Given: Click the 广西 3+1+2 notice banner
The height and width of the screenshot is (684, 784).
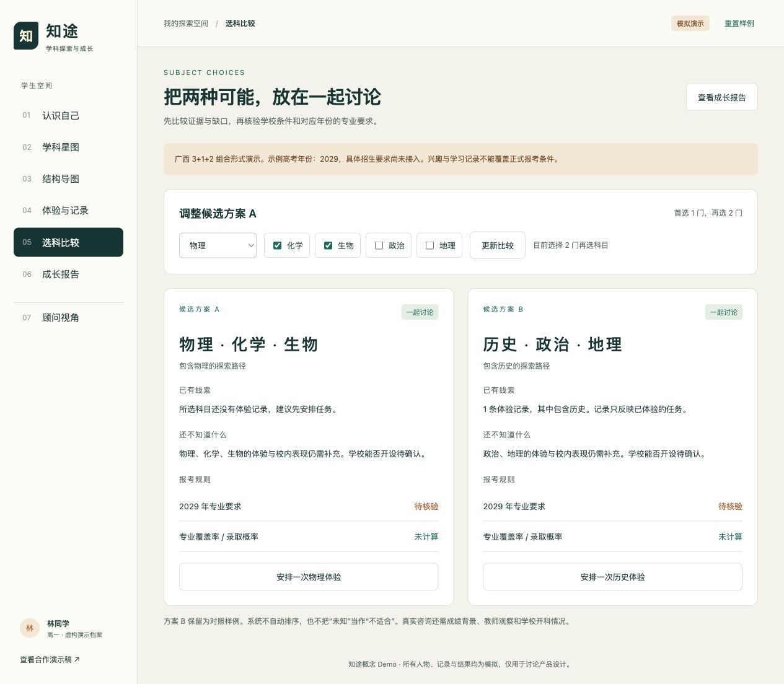Looking at the screenshot, I should 460,159.
